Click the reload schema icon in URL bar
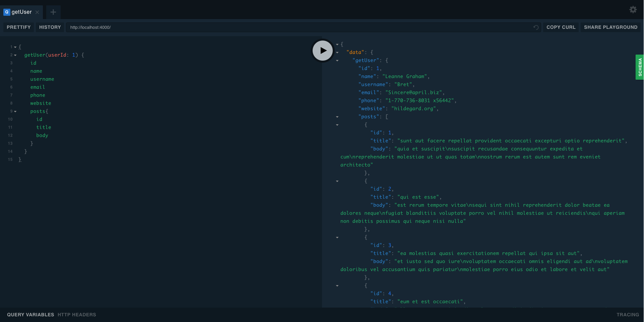Viewport: 644px width, 322px height. tap(536, 27)
